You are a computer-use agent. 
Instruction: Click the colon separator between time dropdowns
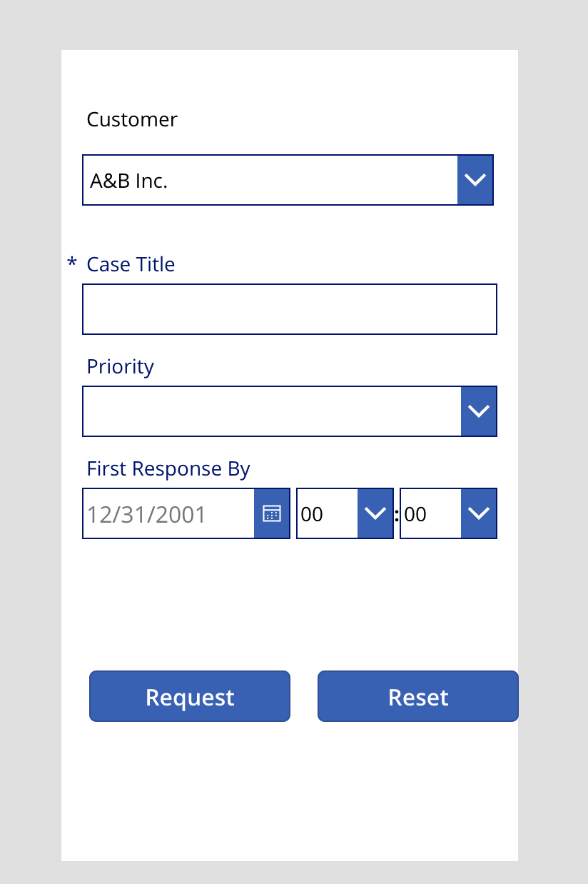[397, 514]
